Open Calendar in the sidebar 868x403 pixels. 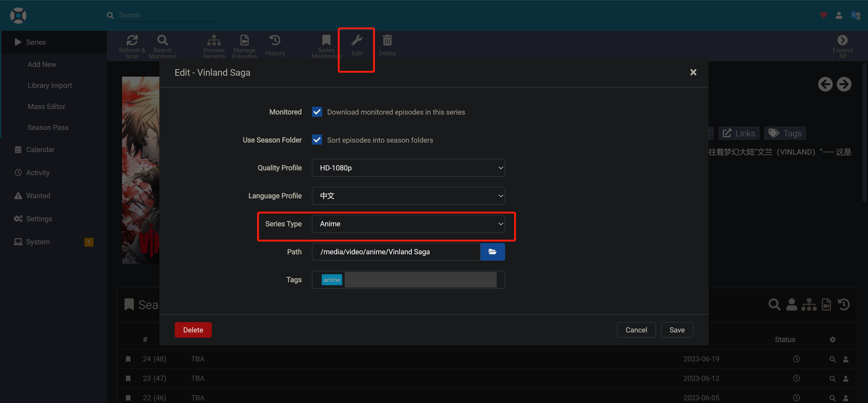(x=40, y=150)
